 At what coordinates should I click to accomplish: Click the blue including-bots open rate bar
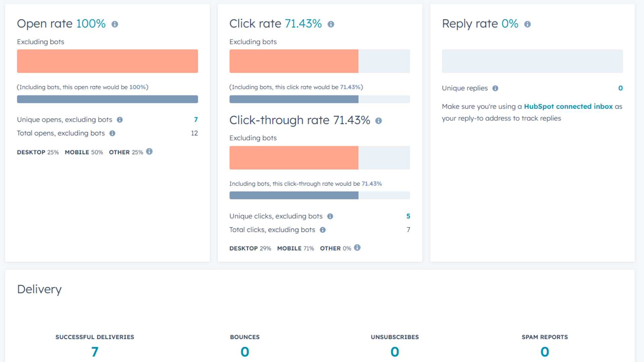107,99
